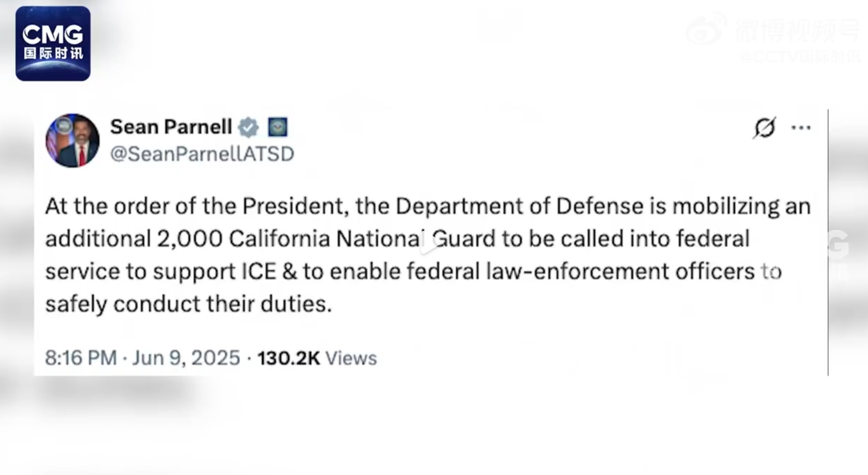Open the 130.2K Views count

tap(317, 358)
